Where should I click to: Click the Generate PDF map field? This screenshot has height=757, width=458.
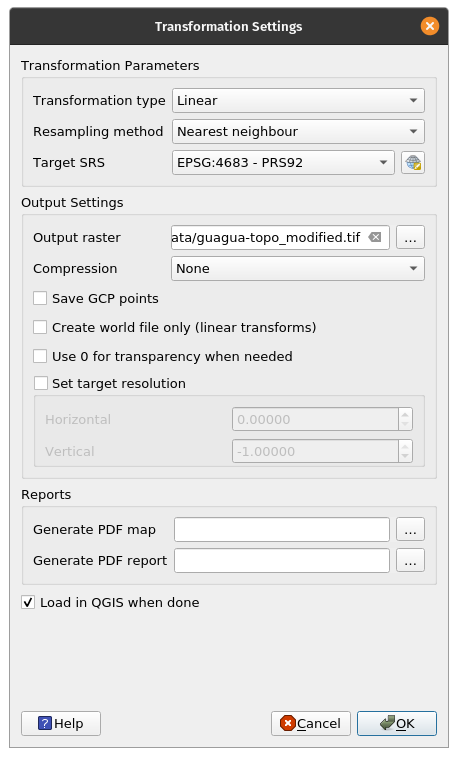(282, 530)
